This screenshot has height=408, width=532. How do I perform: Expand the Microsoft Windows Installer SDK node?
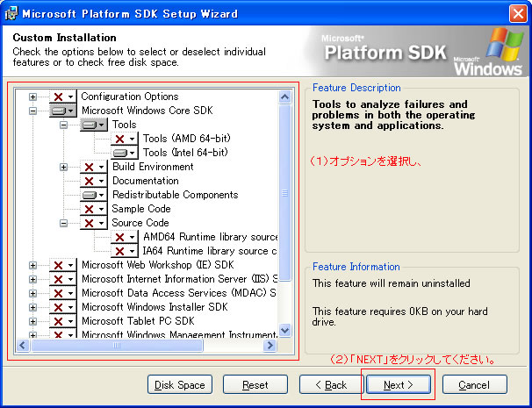[x=32, y=307]
